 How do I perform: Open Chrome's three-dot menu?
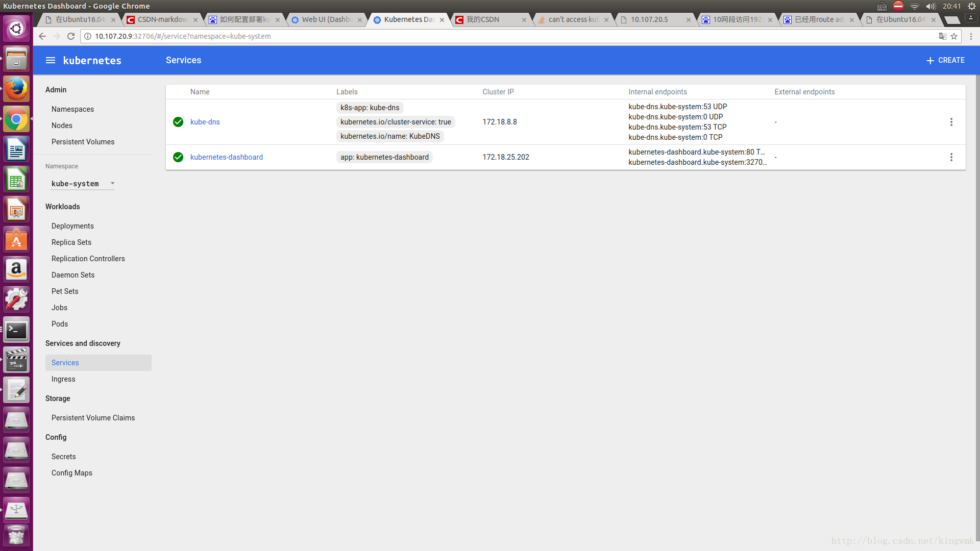point(971,36)
